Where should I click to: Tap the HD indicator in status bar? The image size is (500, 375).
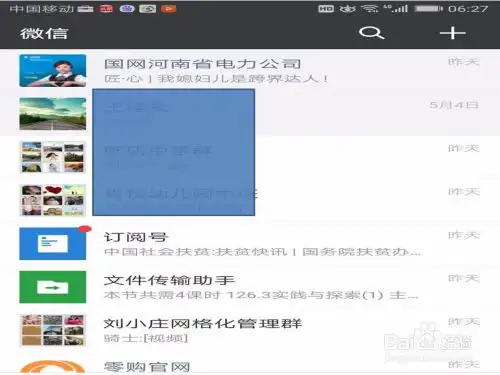click(x=326, y=9)
